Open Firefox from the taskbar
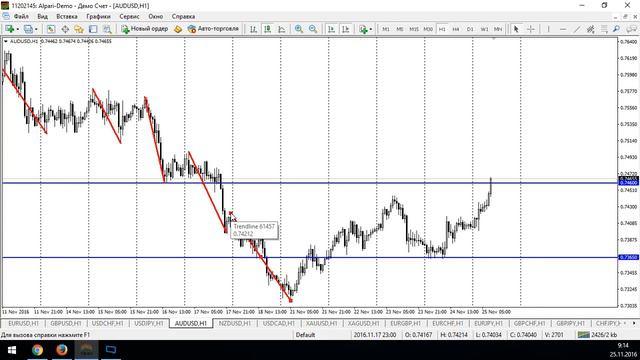640x360 pixels. coord(62,350)
